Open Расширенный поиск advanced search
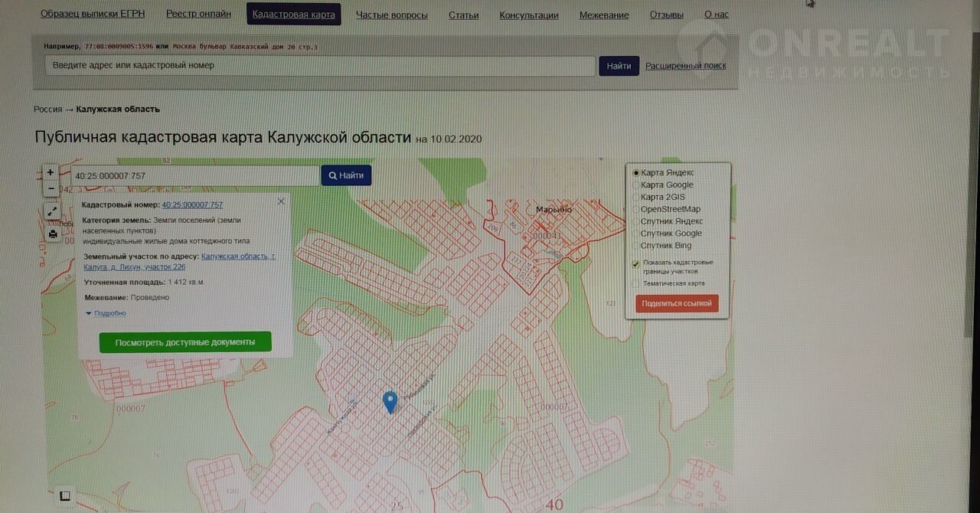Screen dimensions: 980x513 coord(685,66)
